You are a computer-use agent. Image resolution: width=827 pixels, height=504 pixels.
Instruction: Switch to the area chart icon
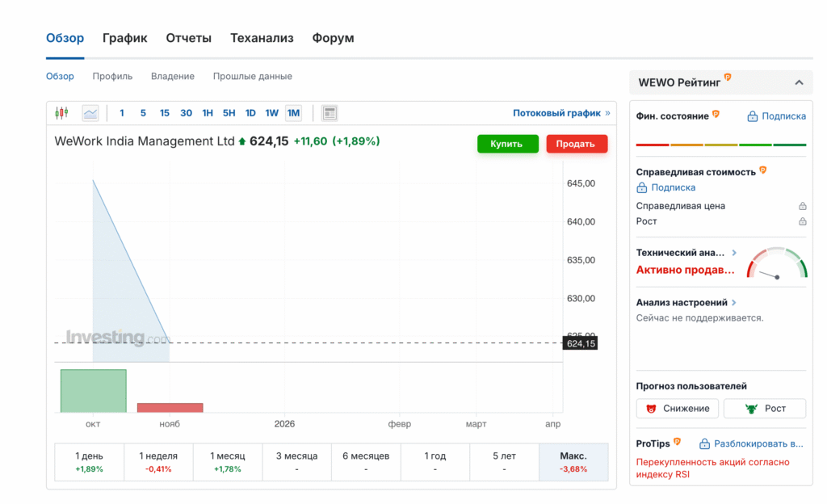[90, 113]
